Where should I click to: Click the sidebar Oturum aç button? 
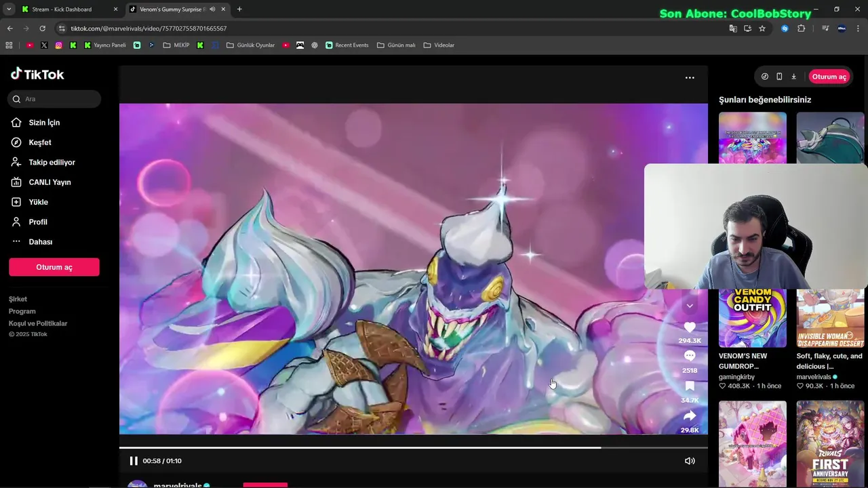point(54,267)
